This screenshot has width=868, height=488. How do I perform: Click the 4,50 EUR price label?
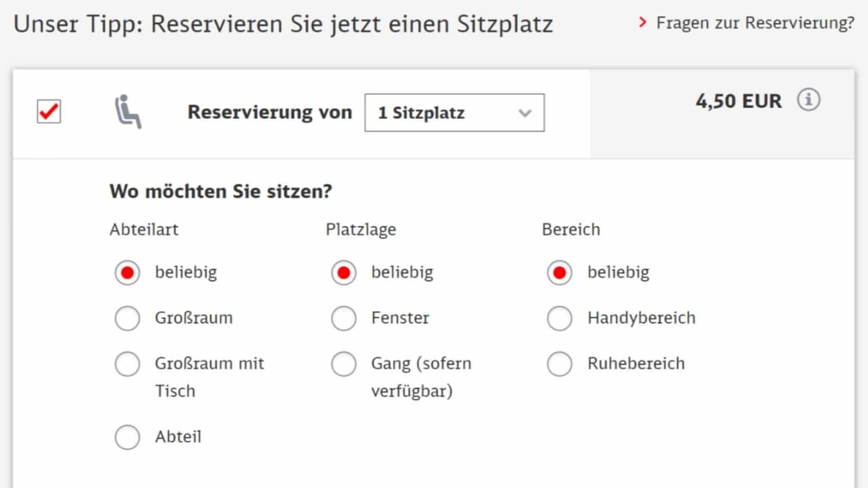(739, 100)
